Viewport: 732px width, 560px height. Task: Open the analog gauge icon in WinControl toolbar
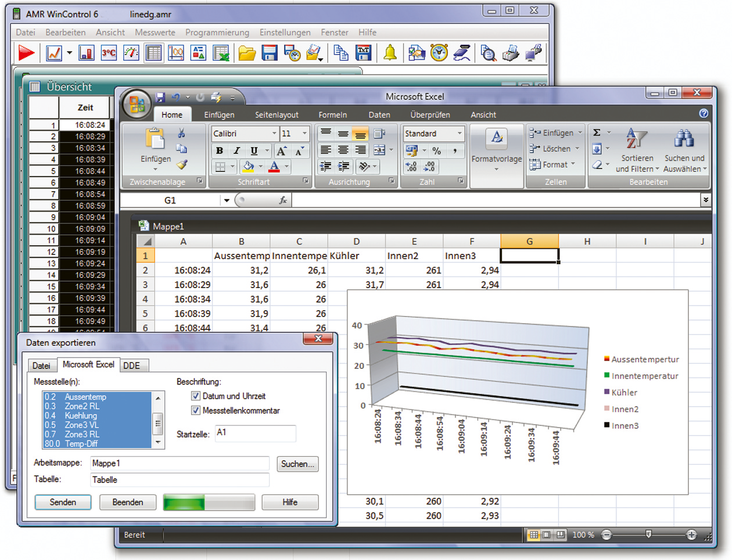[131, 53]
